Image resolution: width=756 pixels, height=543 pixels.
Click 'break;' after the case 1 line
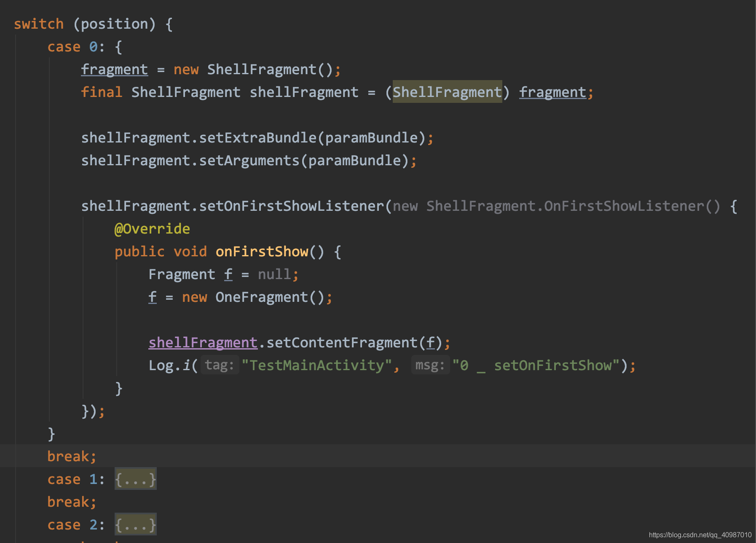(72, 502)
